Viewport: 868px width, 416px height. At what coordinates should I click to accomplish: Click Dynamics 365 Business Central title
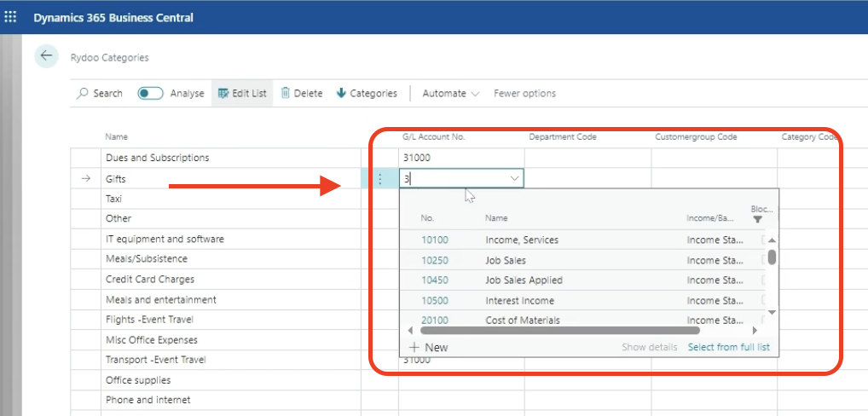(113, 17)
